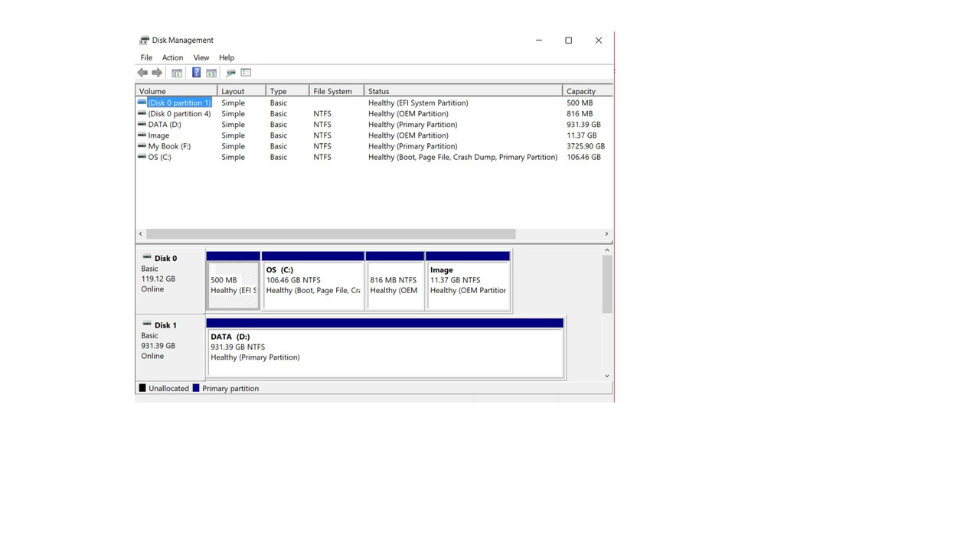The height and width of the screenshot is (551, 980).
Task: Click drive icon beside My Book (F:)
Action: (x=142, y=145)
